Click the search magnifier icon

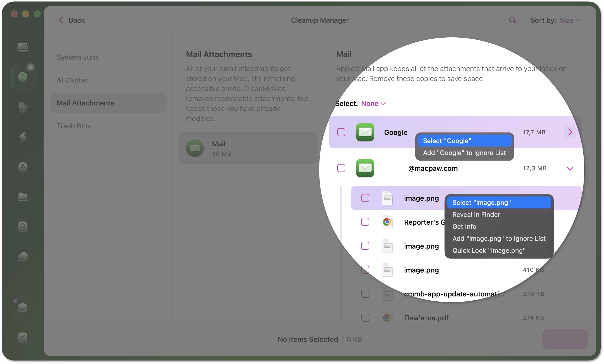point(512,20)
